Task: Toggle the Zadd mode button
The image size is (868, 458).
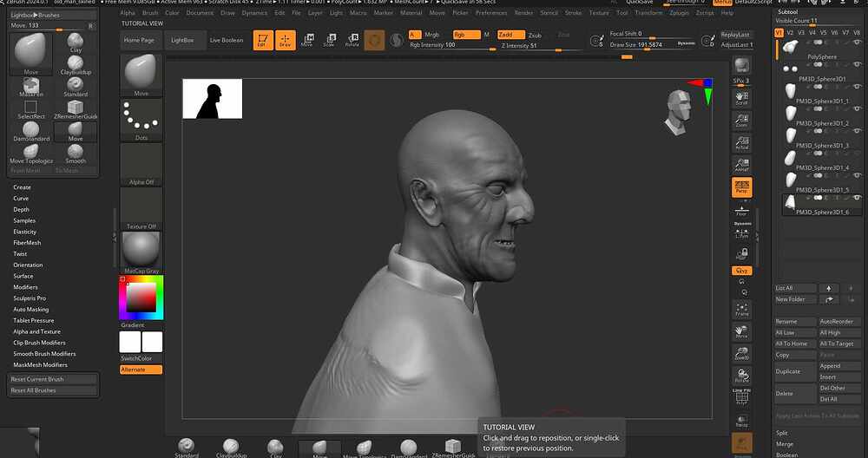Action: click(511, 35)
